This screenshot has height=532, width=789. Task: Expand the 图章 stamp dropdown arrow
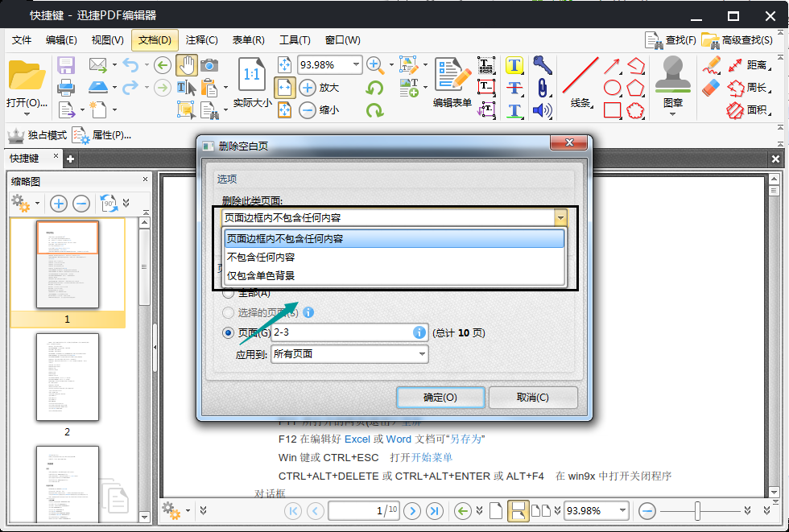(x=673, y=114)
